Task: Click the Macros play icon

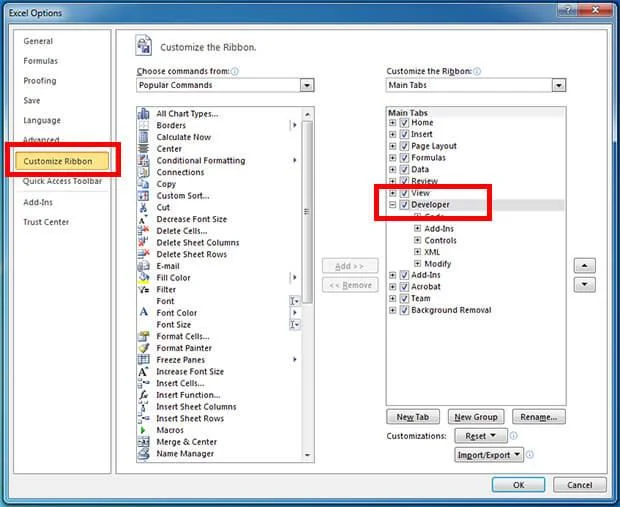Action: pyautogui.click(x=143, y=430)
